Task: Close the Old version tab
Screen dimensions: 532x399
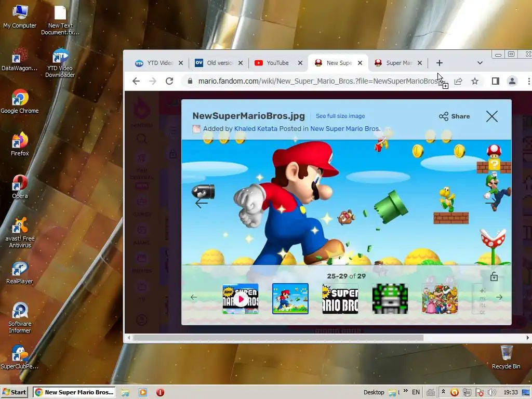Action: pyautogui.click(x=241, y=63)
